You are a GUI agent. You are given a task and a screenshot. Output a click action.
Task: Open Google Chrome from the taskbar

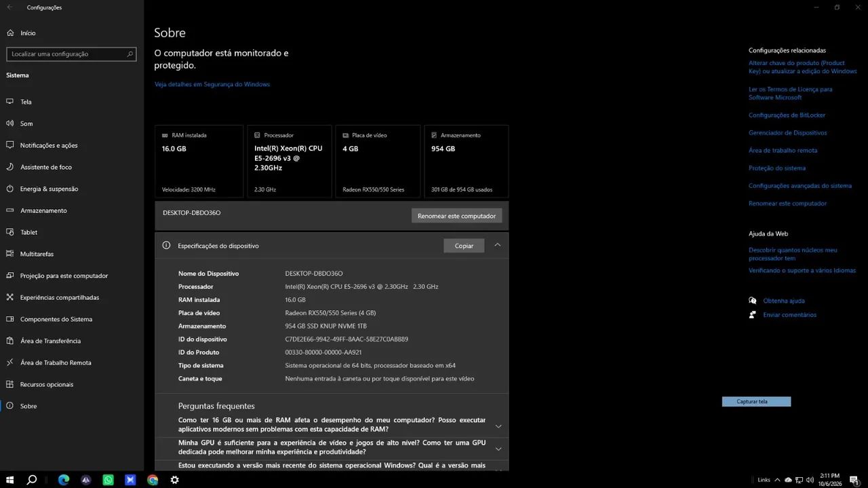click(153, 480)
